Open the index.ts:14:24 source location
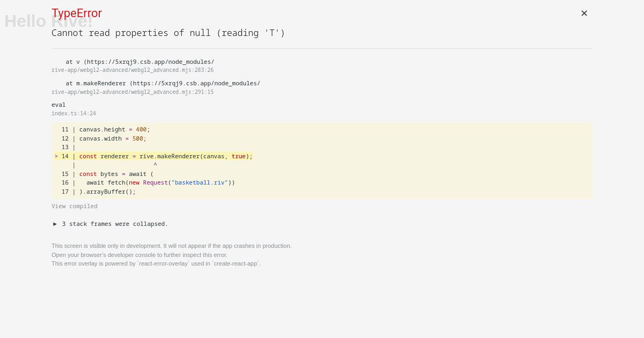This screenshot has height=338, width=644. 74,114
